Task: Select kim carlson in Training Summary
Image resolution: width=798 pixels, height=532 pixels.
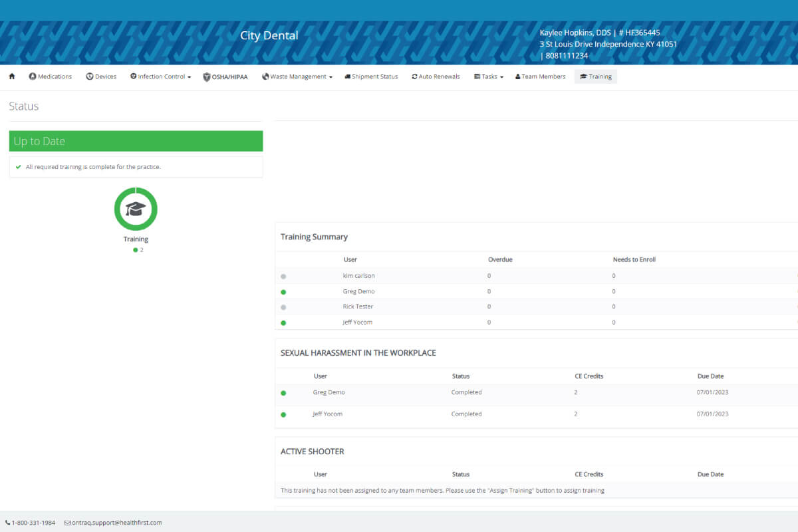Action: click(x=359, y=275)
